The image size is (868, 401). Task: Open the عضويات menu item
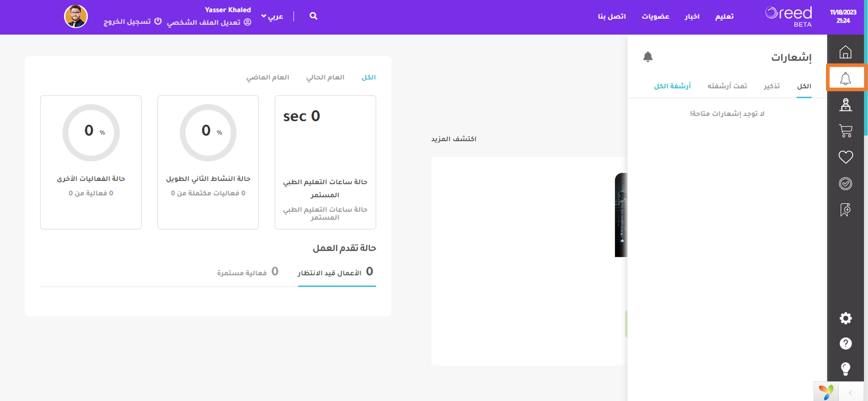coord(655,16)
